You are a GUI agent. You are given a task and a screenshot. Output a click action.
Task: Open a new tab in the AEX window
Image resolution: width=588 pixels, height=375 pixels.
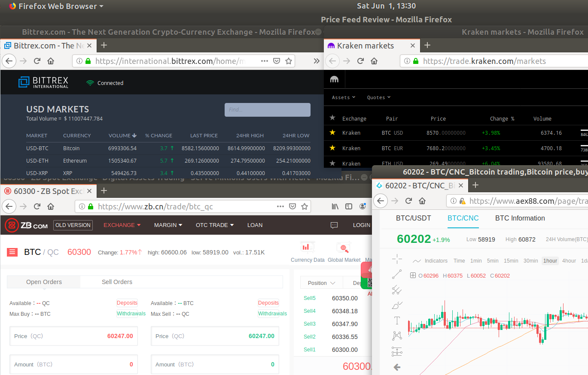coord(475,185)
